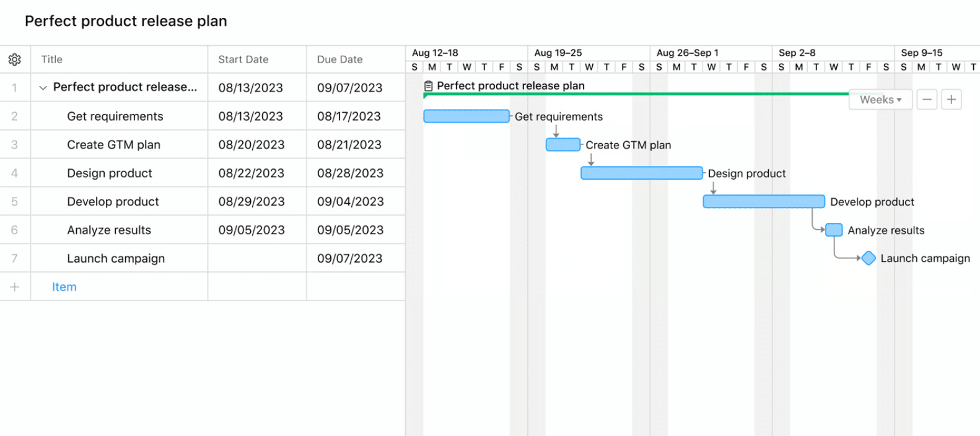The width and height of the screenshot is (980, 436).
Task: Click the Perfect product release... title cell
Action: (120, 88)
